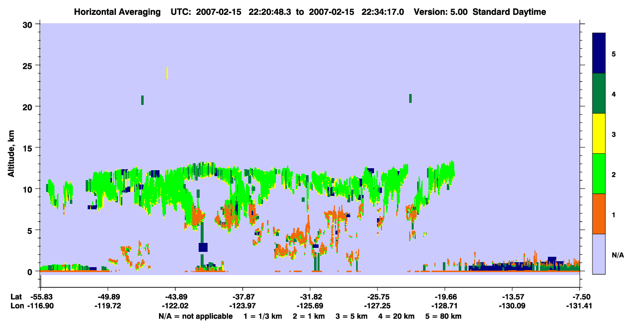
Task: Click the altitude tick label 10
Action: pyautogui.click(x=29, y=189)
